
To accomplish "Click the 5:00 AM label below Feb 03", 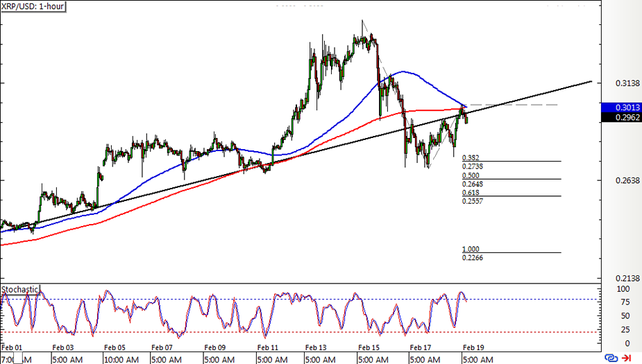I will (67, 360).
